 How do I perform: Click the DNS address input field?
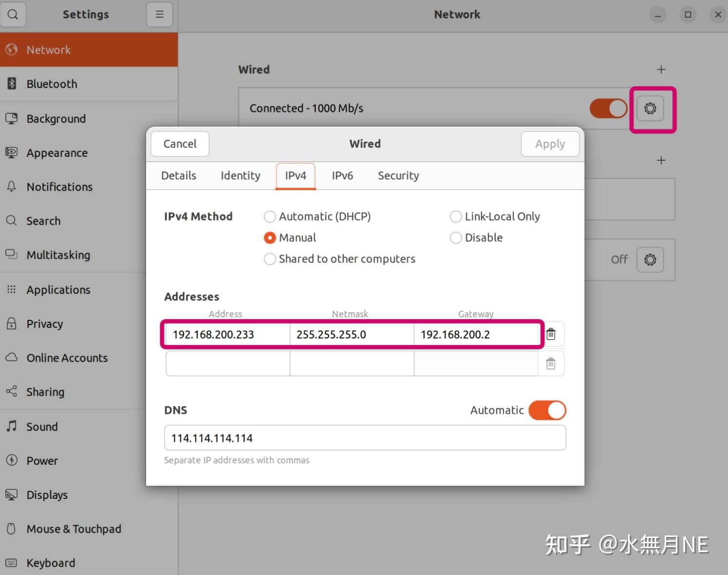365,438
